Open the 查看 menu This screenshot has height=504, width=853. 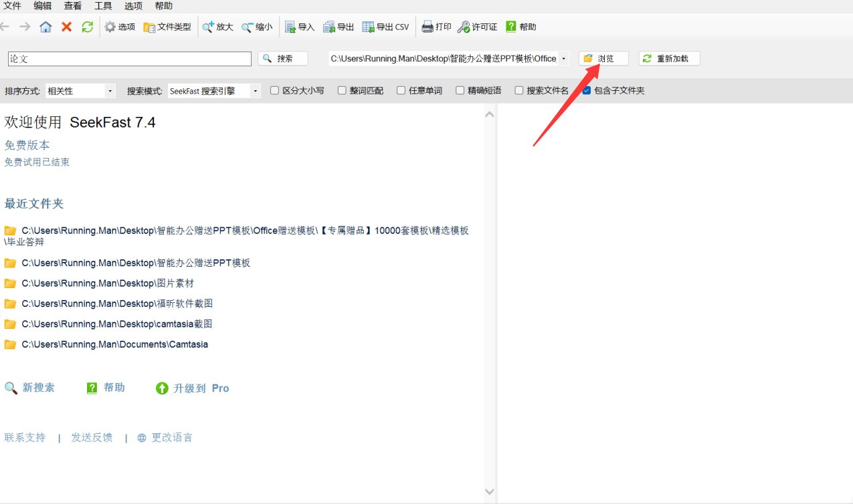73,6
